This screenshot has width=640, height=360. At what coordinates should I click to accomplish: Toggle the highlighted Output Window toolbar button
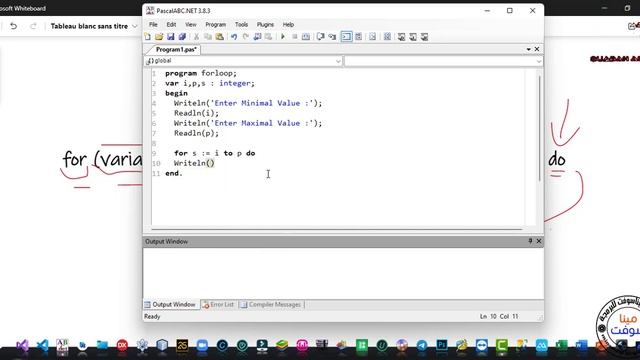[x=346, y=37]
